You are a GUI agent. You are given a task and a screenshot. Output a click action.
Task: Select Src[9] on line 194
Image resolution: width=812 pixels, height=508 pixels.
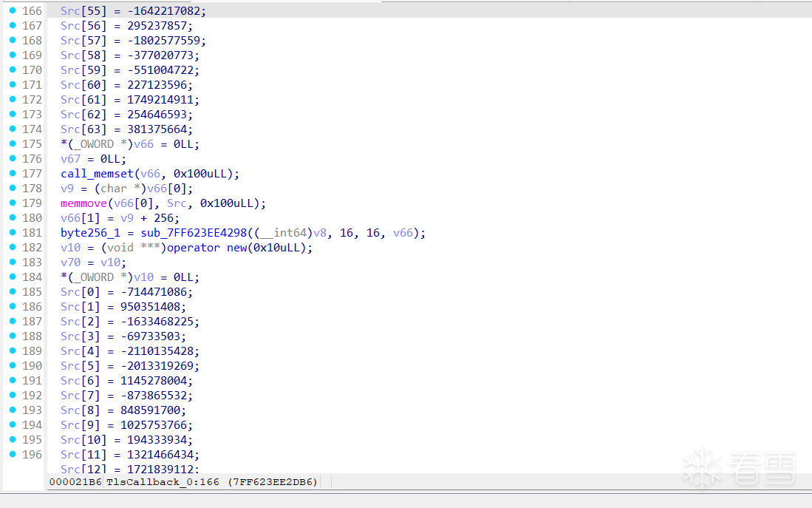(81, 425)
